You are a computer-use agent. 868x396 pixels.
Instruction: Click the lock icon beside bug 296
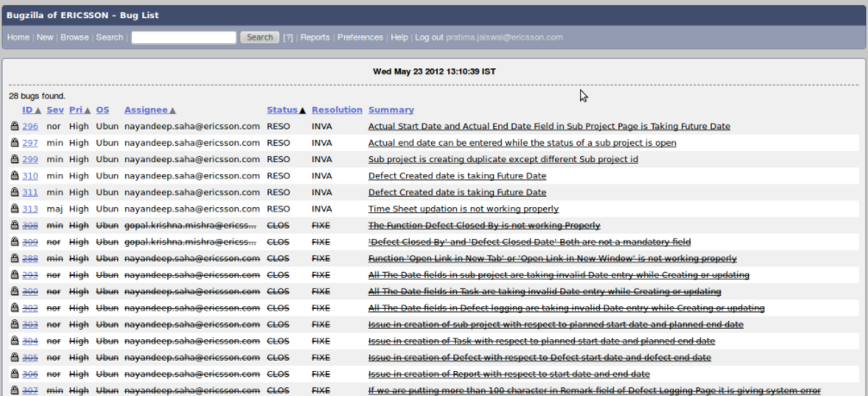pyautogui.click(x=15, y=127)
